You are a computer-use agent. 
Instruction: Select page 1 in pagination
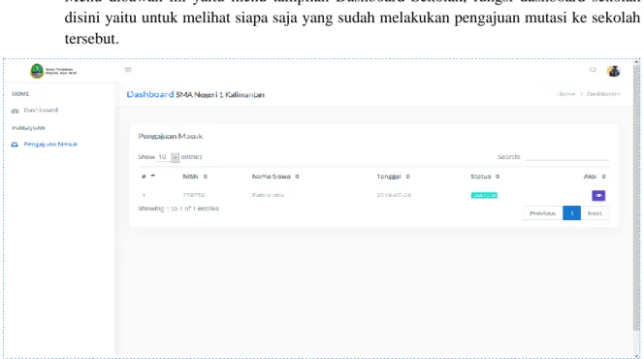pos(571,213)
